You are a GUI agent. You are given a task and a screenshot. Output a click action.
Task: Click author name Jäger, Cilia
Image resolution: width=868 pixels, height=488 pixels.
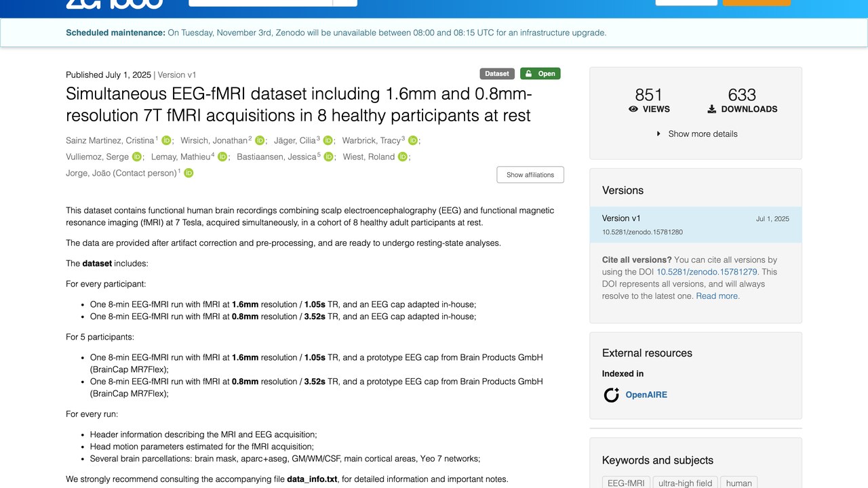coord(295,141)
